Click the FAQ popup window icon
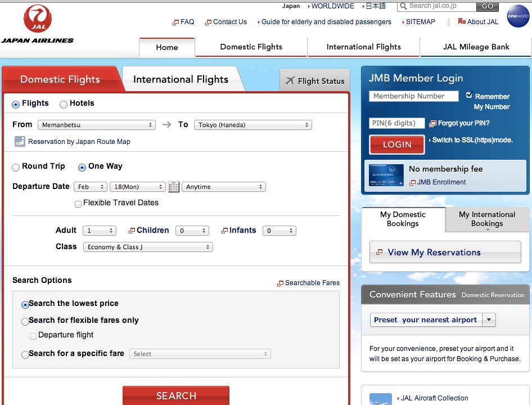 click(175, 22)
